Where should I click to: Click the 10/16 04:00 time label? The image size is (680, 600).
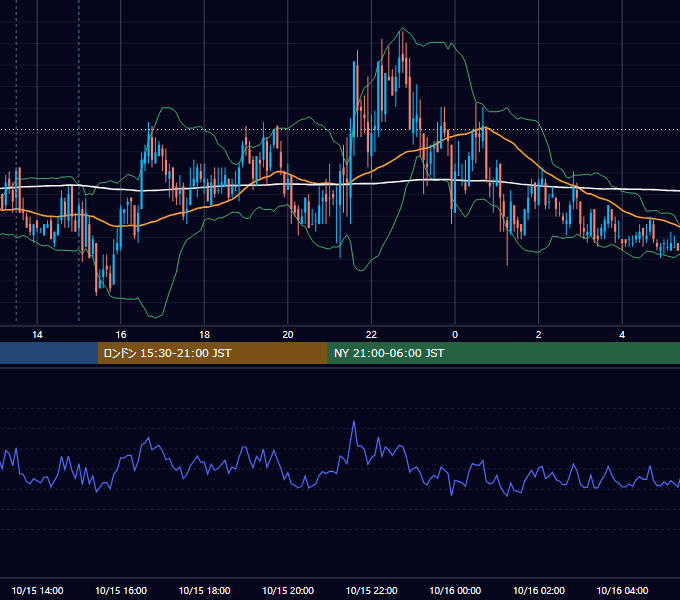(x=622, y=590)
